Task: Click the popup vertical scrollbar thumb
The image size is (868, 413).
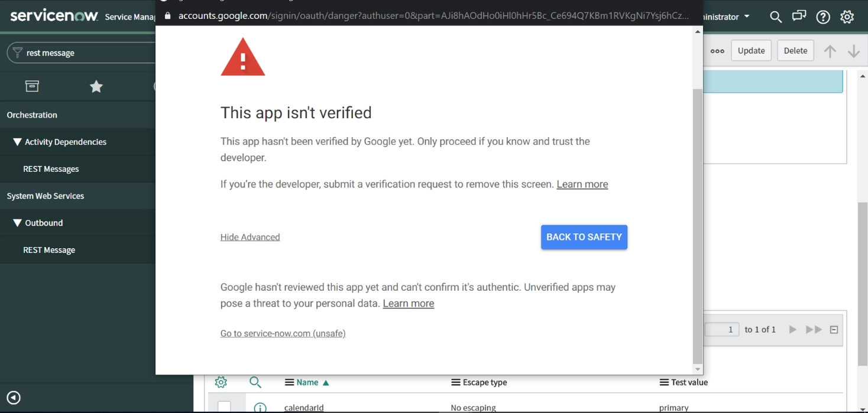Action: (x=698, y=226)
